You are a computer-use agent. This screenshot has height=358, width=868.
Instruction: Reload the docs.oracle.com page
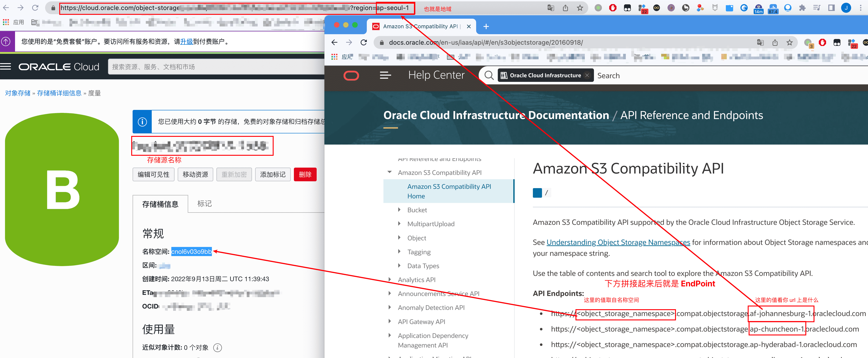pos(364,42)
